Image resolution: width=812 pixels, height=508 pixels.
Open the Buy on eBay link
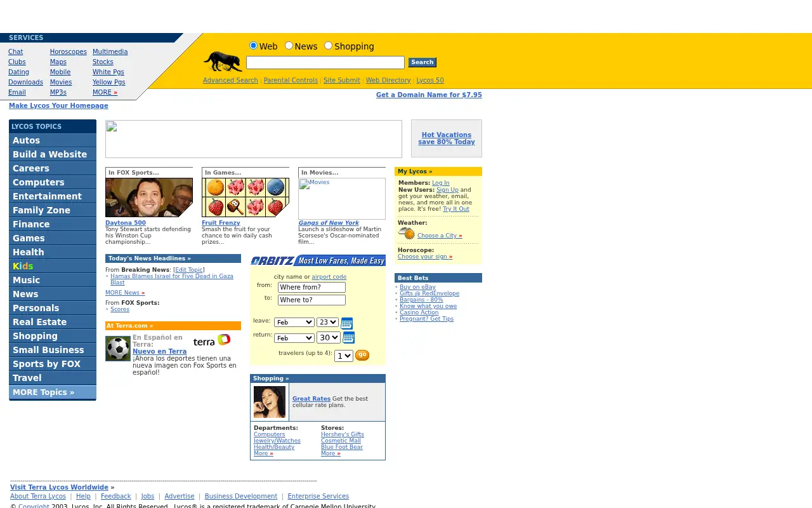(417, 287)
